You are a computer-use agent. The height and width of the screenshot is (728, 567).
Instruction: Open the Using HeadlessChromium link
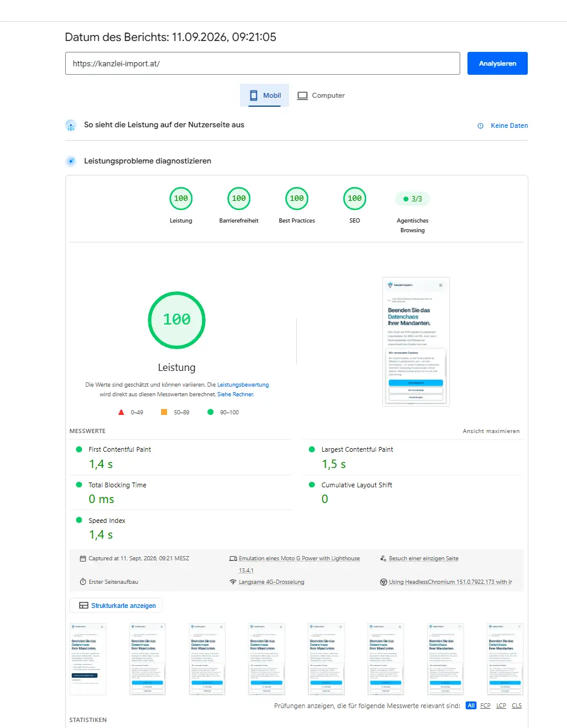pyautogui.click(x=451, y=582)
